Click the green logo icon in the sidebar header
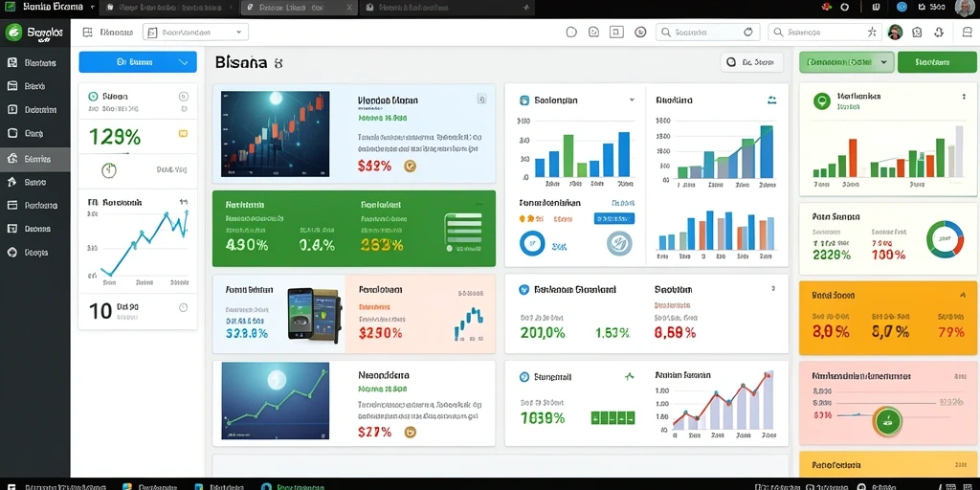 click(x=13, y=33)
